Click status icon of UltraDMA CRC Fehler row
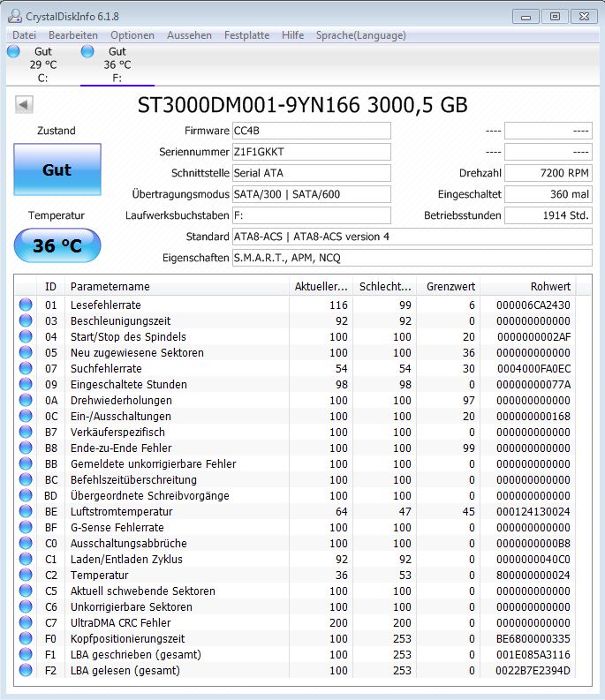605x700 pixels. pyautogui.click(x=26, y=622)
